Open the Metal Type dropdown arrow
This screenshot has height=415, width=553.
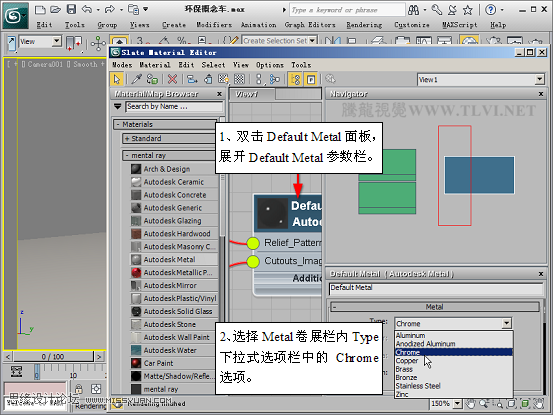tap(506, 323)
